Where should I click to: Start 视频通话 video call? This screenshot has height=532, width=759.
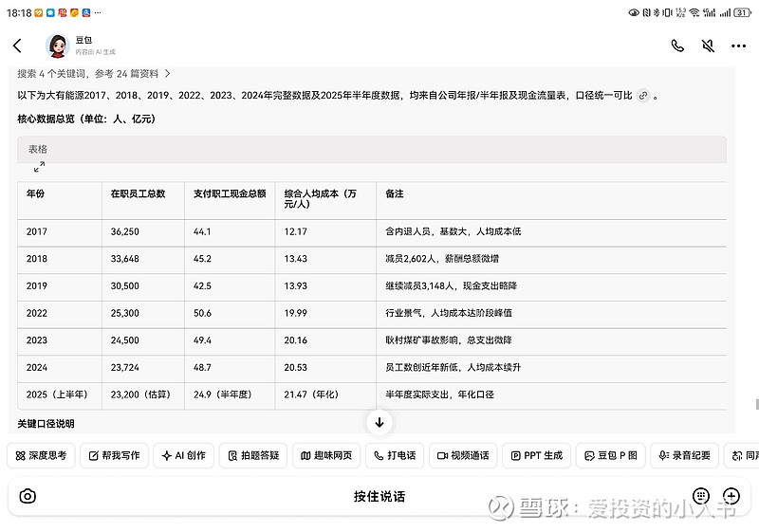tap(463, 455)
